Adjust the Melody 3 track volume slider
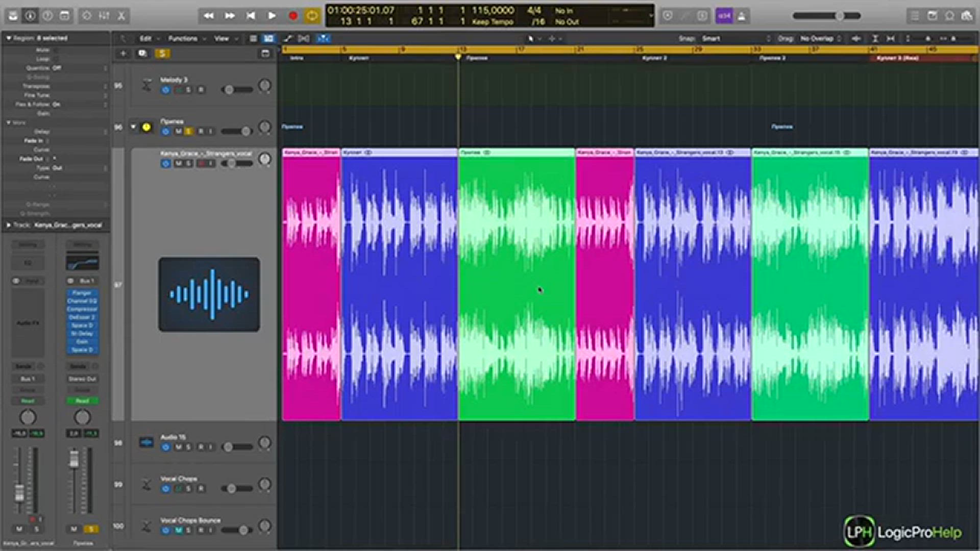 click(x=237, y=90)
